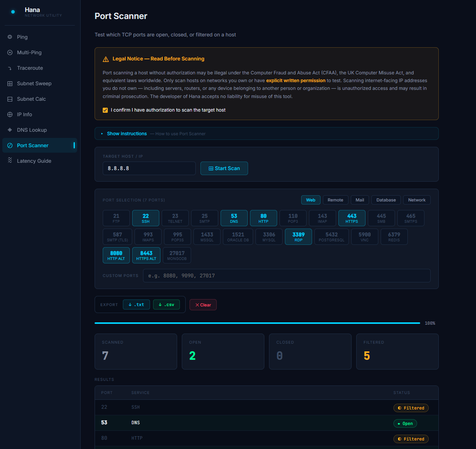The width and height of the screenshot is (476, 449).
Task: Navigate to IP Info
Action: click(40, 114)
